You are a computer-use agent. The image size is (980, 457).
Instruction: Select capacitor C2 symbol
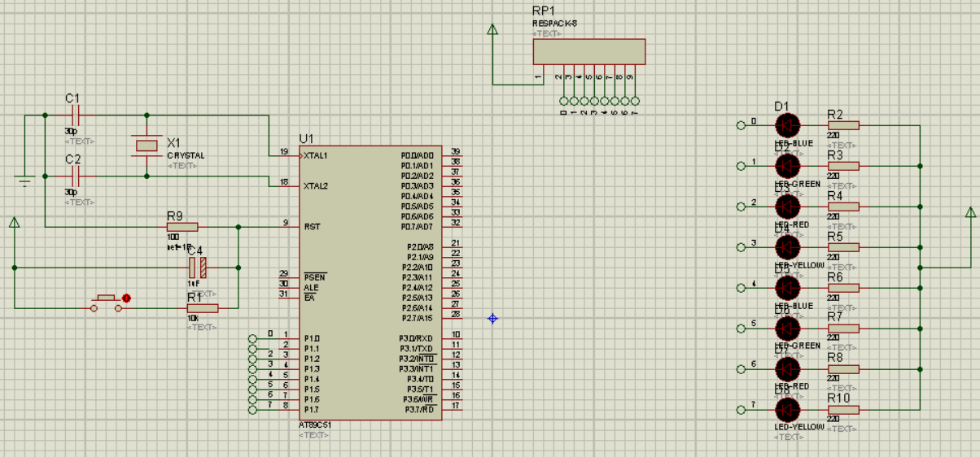pyautogui.click(x=75, y=176)
